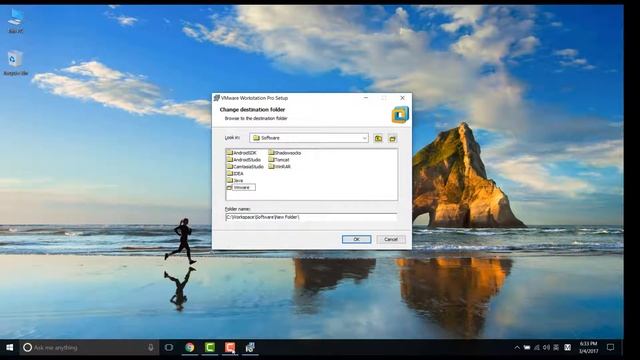Click the Cancel button

391,239
